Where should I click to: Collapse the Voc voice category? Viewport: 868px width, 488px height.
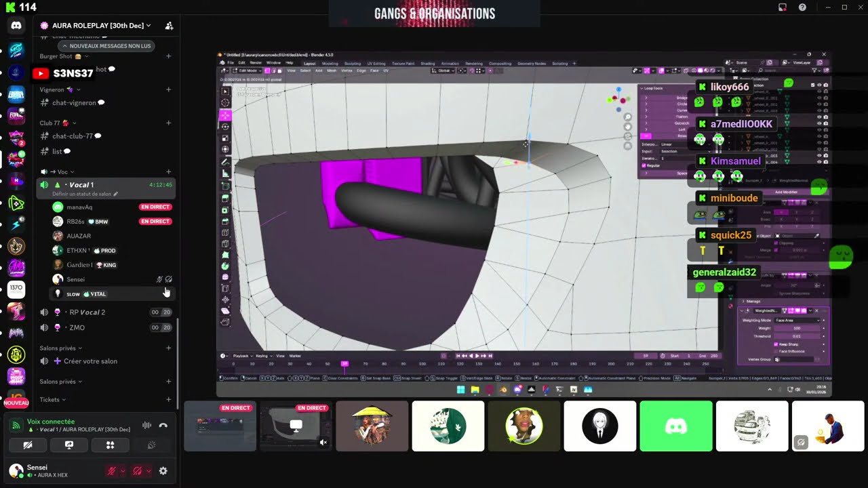[58, 171]
